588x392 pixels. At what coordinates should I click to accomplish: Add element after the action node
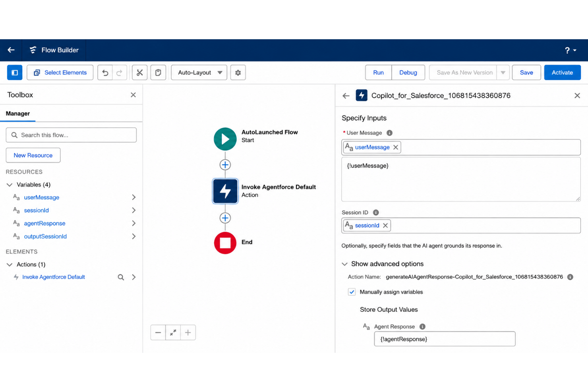tap(225, 218)
